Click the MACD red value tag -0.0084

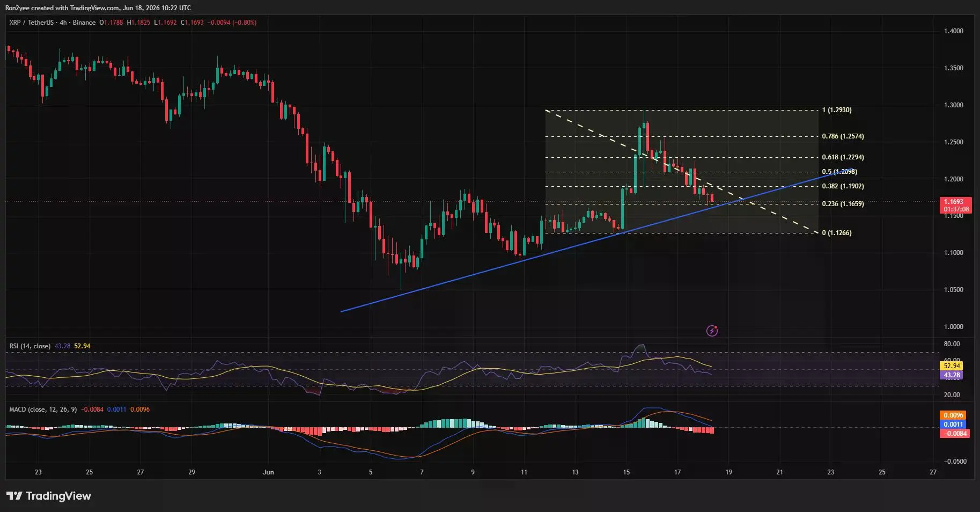coord(955,434)
